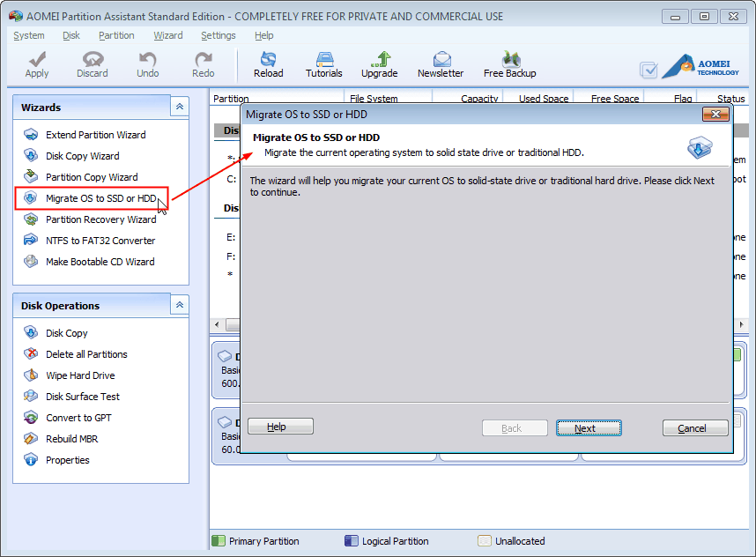Click the Discard toolbar icon
This screenshot has width=756, height=557.
[93, 60]
